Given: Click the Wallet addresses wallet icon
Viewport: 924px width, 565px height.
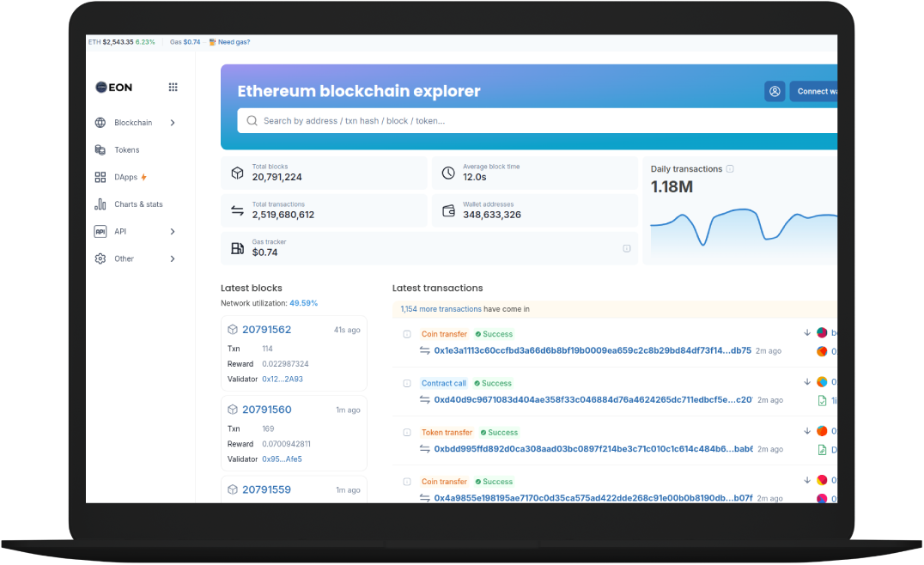Looking at the screenshot, I should click(448, 210).
